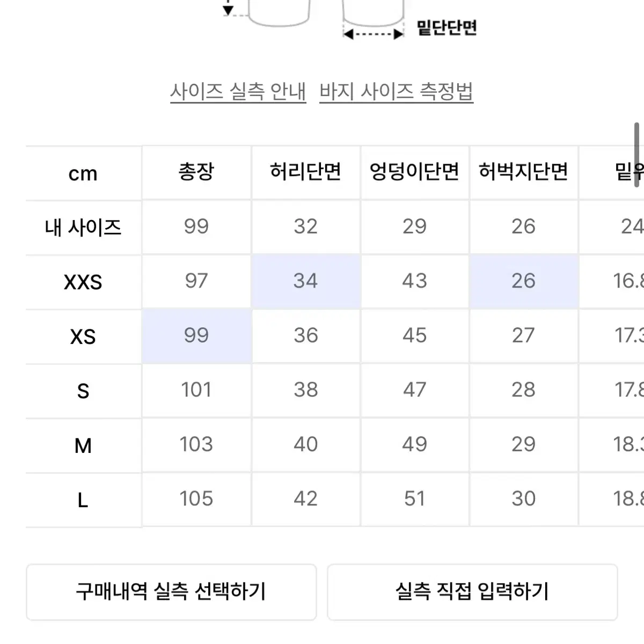Click the highlighted 34 waist measurement cell
Image resolution: width=644 pixels, height=644 pixels.
pos(305,281)
